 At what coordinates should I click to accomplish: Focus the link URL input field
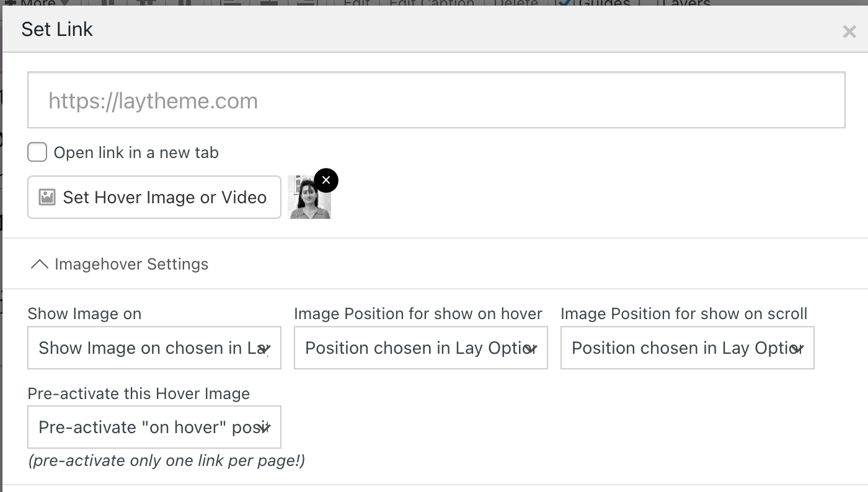coord(436,100)
